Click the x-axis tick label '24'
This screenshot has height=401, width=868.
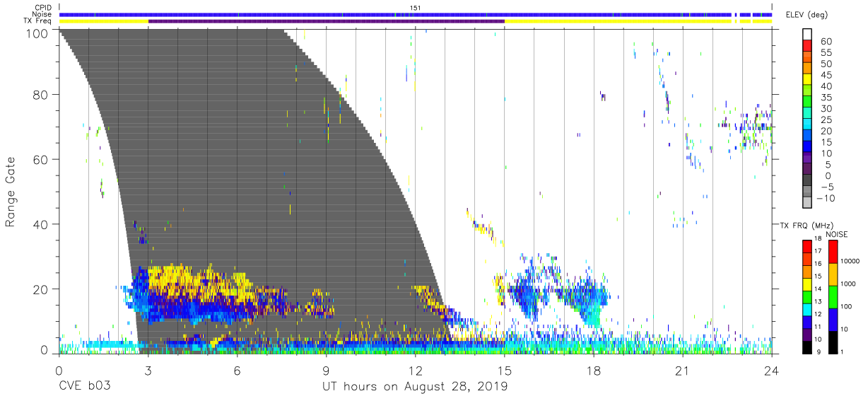[772, 371]
